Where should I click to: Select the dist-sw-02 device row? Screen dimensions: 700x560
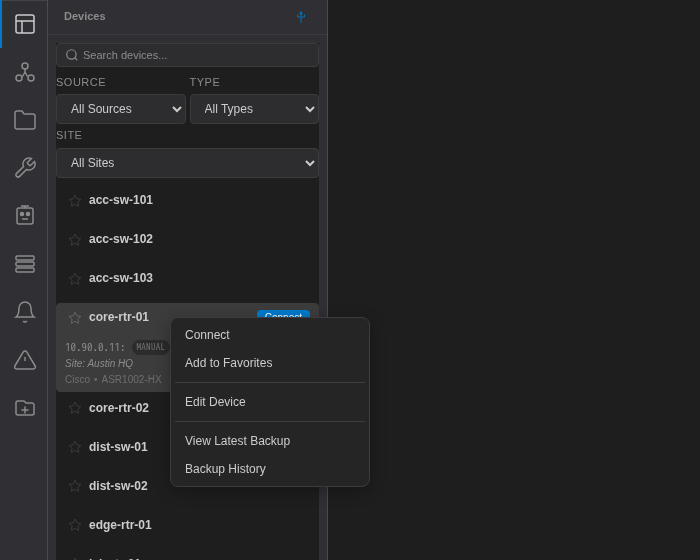[113, 486]
